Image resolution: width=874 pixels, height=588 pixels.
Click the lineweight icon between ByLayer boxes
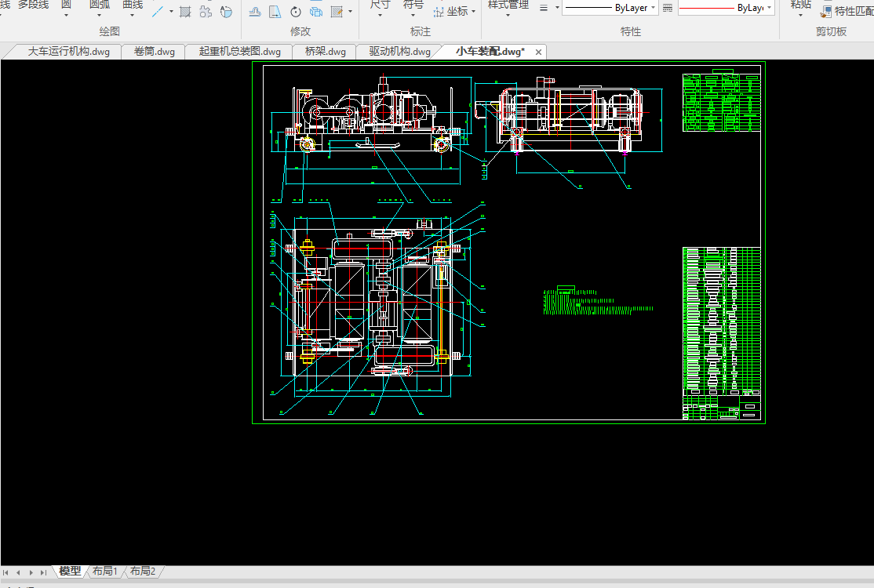668,8
